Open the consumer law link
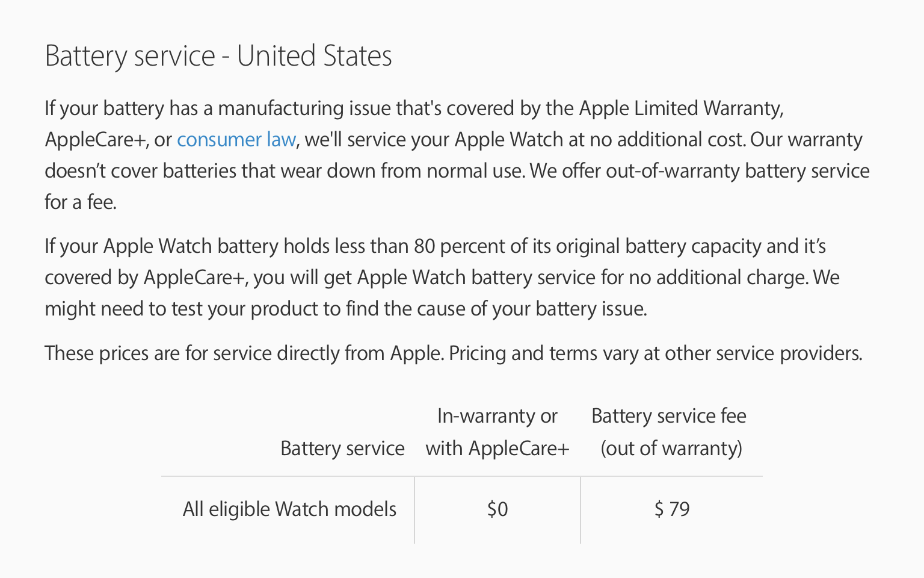Screen dimensions: 924x578 [x=236, y=140]
